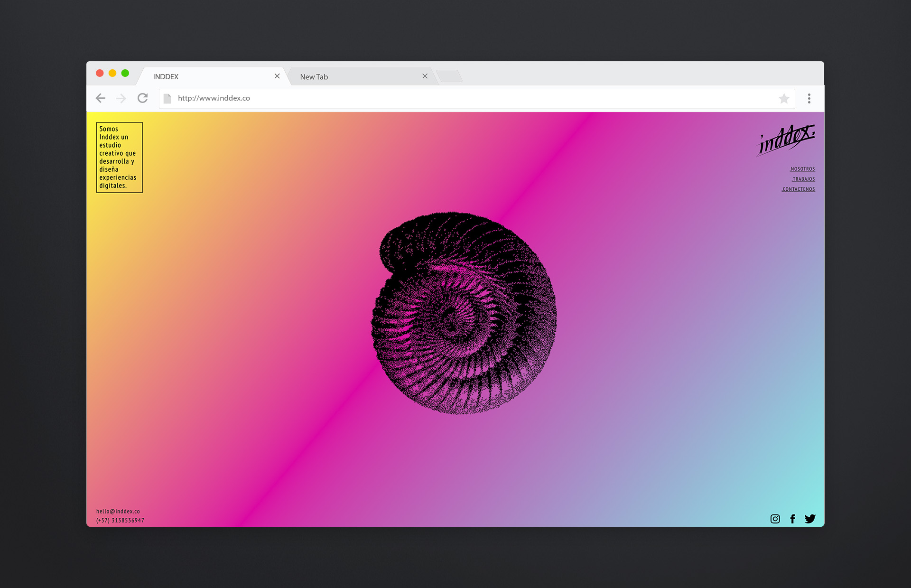Click the page info icon in address bar
Screen dimensions: 911x588
[167, 98]
